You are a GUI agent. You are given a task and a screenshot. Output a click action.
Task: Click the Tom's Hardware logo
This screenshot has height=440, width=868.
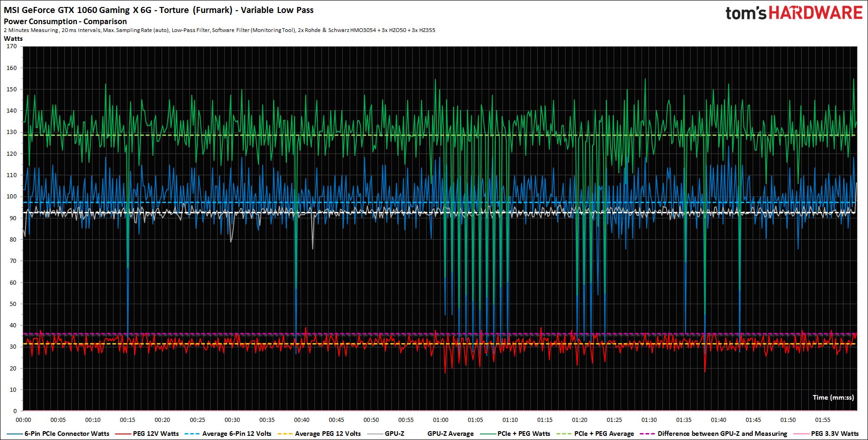click(x=794, y=13)
